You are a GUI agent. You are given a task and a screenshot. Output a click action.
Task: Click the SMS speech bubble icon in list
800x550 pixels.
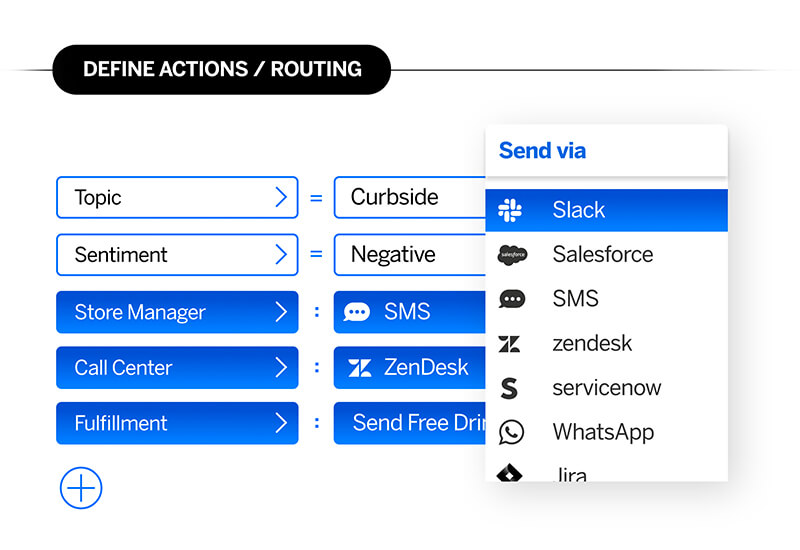(x=512, y=299)
